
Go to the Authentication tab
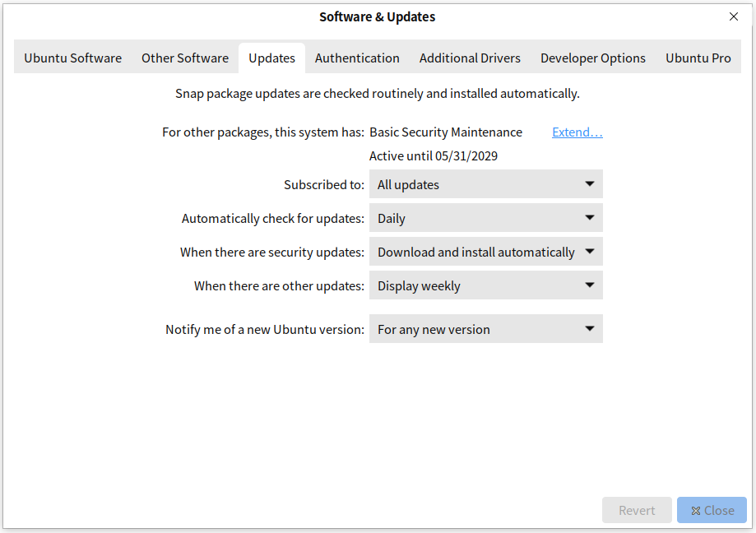click(x=357, y=58)
